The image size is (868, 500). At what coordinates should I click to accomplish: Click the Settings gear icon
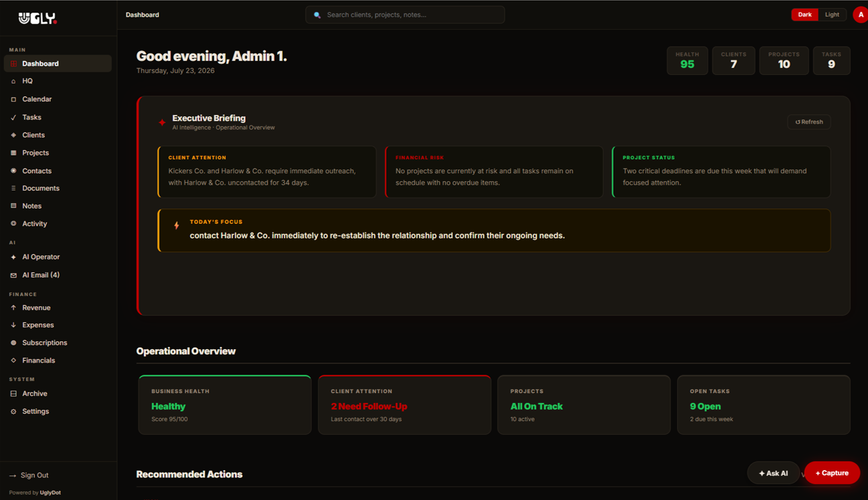pyautogui.click(x=13, y=412)
